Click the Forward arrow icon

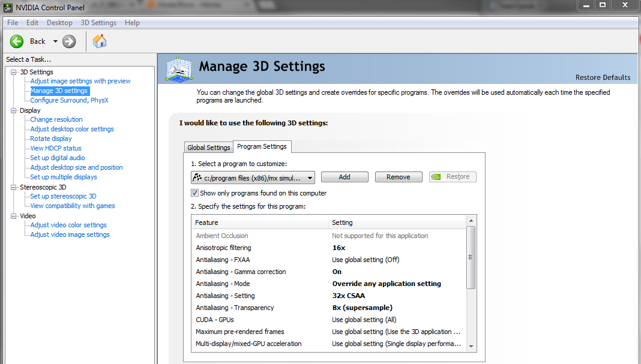(69, 41)
